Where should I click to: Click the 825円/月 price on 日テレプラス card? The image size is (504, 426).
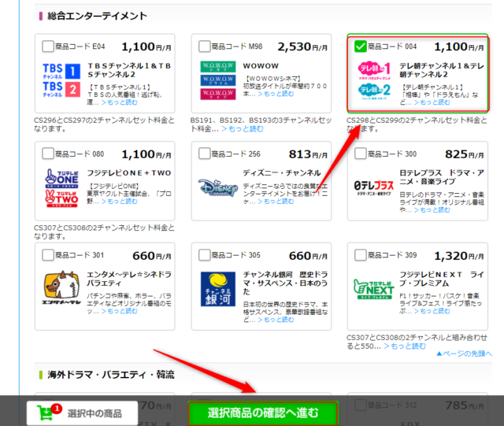465,154
